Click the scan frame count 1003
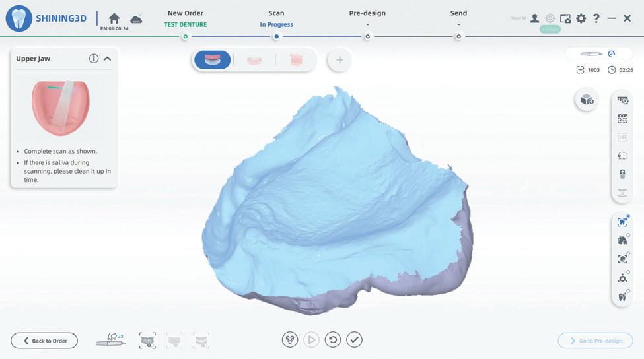Screen dimensions: 644x359 (588, 70)
